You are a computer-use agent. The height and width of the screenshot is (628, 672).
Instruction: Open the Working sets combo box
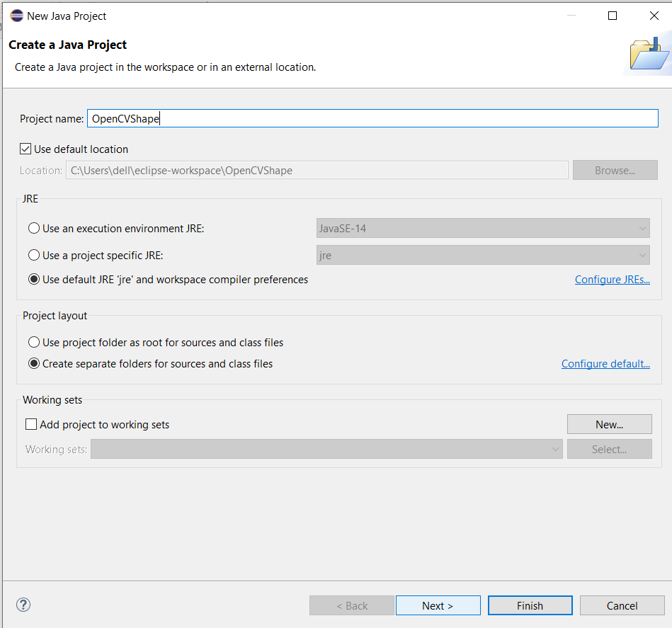326,450
